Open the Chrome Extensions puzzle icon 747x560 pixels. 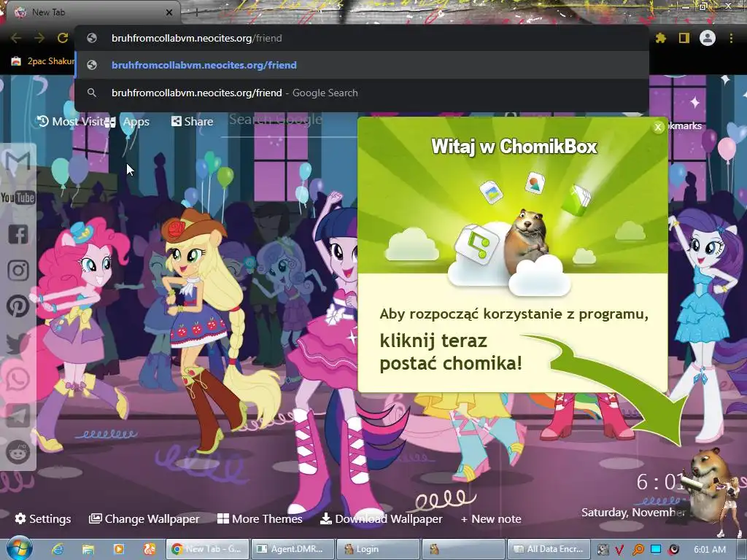coord(661,38)
